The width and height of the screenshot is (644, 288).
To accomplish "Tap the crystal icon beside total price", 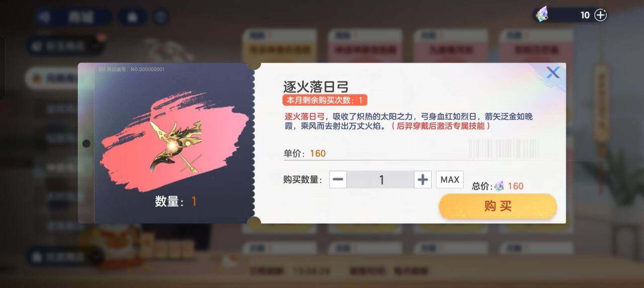I will (x=499, y=186).
